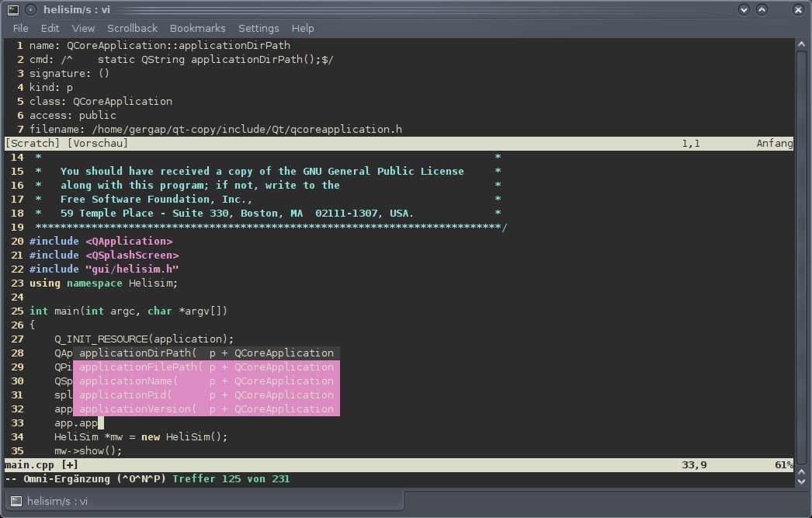Click the 'access: public' preview line
The image size is (812, 518).
coord(72,116)
